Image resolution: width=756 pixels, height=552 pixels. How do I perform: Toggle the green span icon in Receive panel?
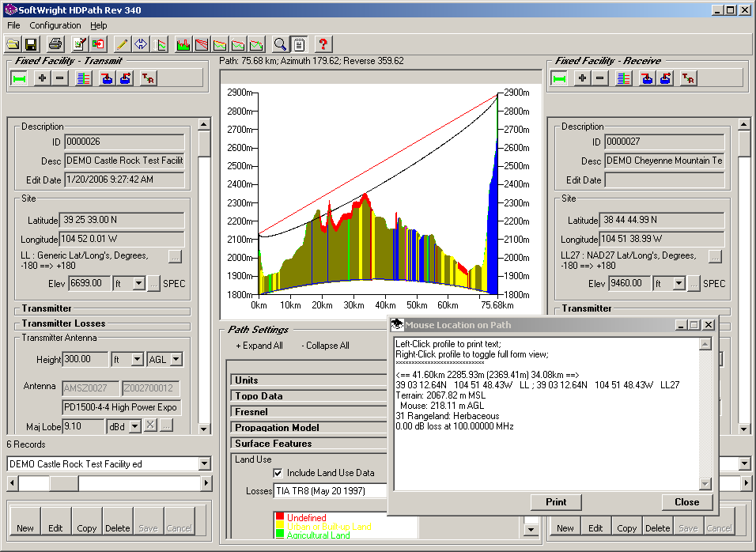[559, 78]
